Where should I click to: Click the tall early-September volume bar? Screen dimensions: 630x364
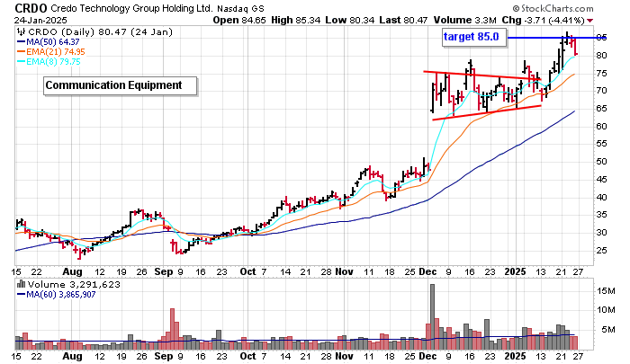[x=173, y=329]
